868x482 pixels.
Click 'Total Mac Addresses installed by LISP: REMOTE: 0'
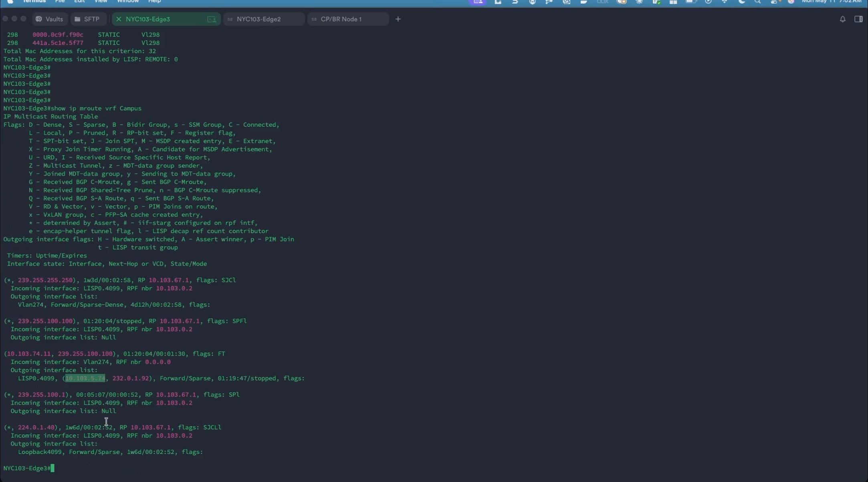[91, 59]
